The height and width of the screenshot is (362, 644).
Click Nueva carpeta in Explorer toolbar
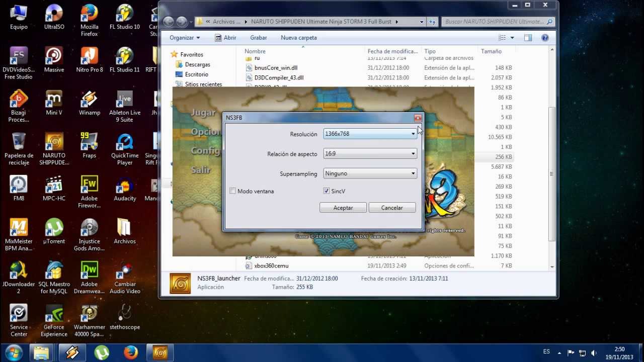[x=299, y=38]
